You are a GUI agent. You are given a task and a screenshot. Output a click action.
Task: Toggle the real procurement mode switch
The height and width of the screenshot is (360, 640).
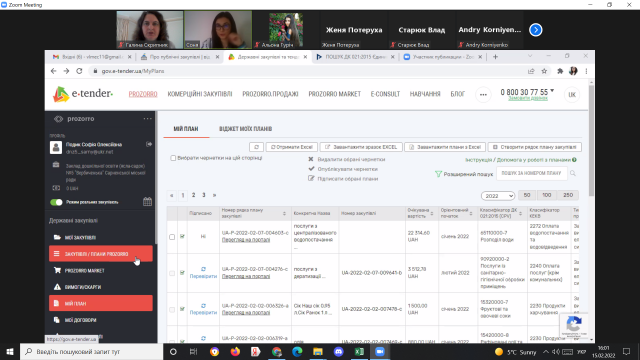pos(56,202)
